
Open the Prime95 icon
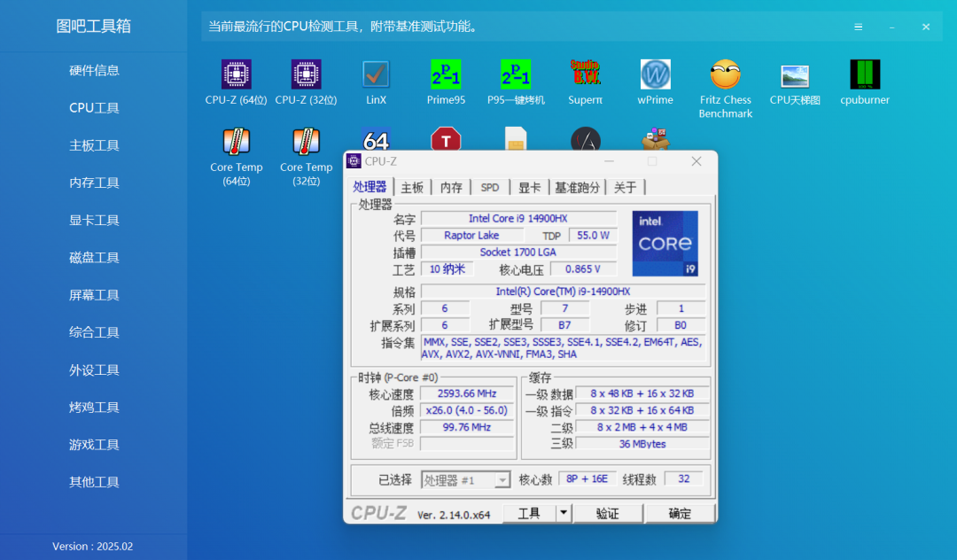point(446,74)
